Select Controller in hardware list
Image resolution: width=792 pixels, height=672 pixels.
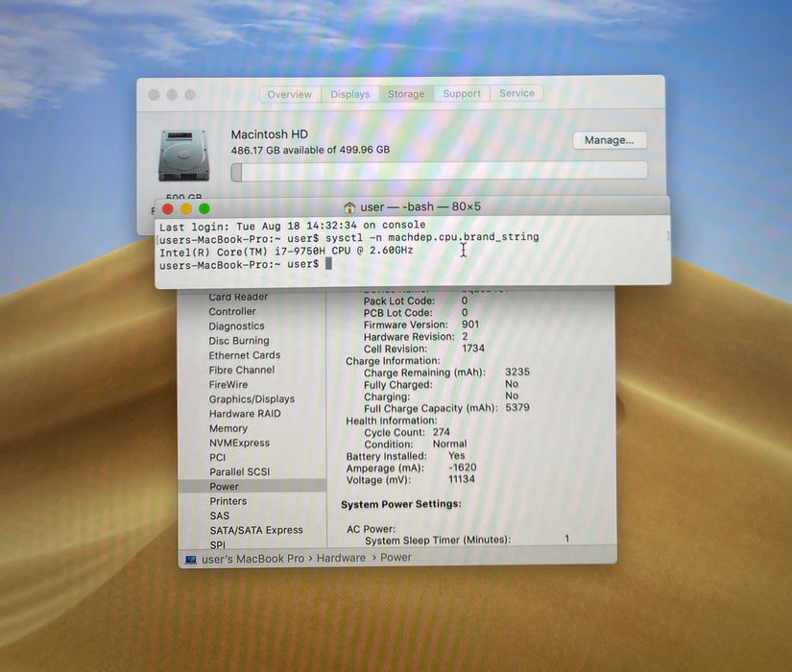pos(232,311)
